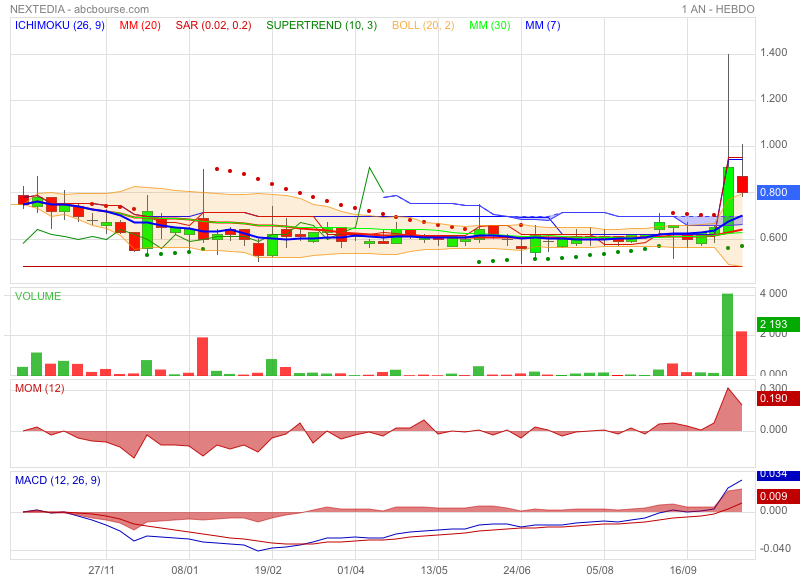
Task: Click the 1.000 price axis label
Action: (x=773, y=144)
